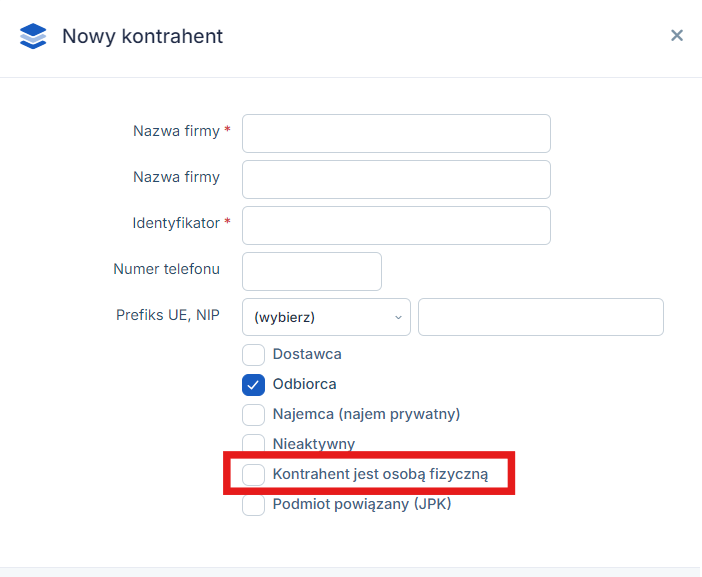Click the Numer telefonu input box
The image size is (702, 577).
(x=312, y=271)
